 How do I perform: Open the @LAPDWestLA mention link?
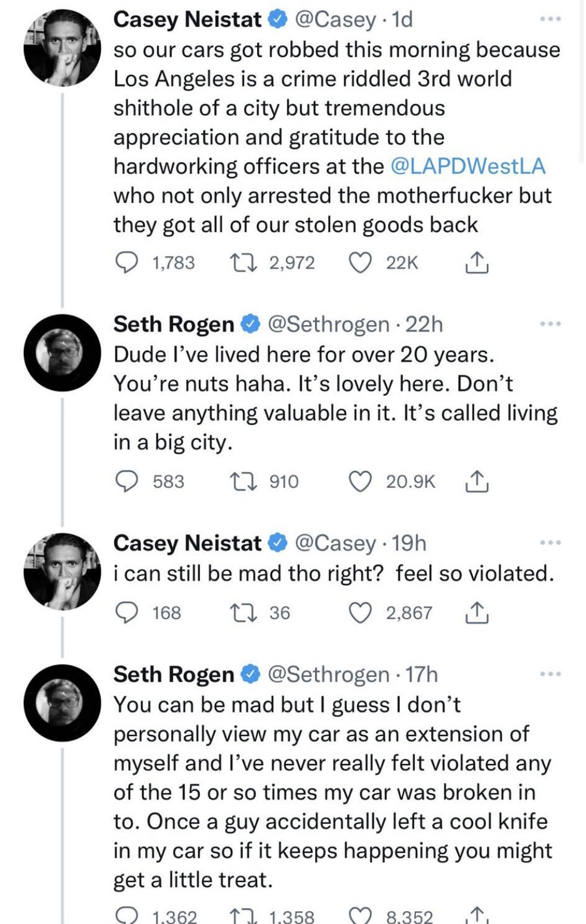pyautogui.click(x=468, y=166)
